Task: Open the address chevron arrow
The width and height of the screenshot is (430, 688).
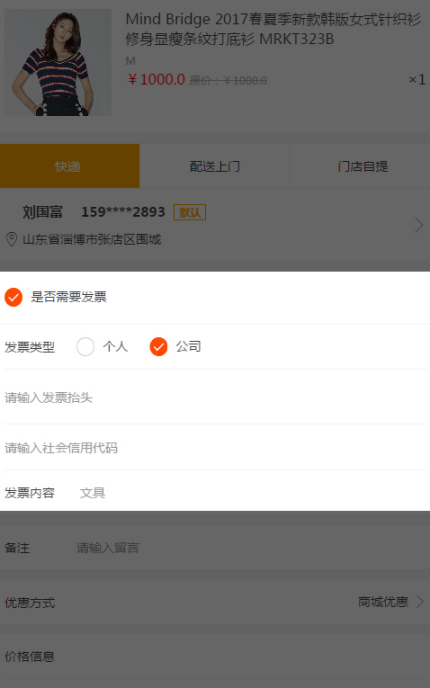Action: pos(419,225)
